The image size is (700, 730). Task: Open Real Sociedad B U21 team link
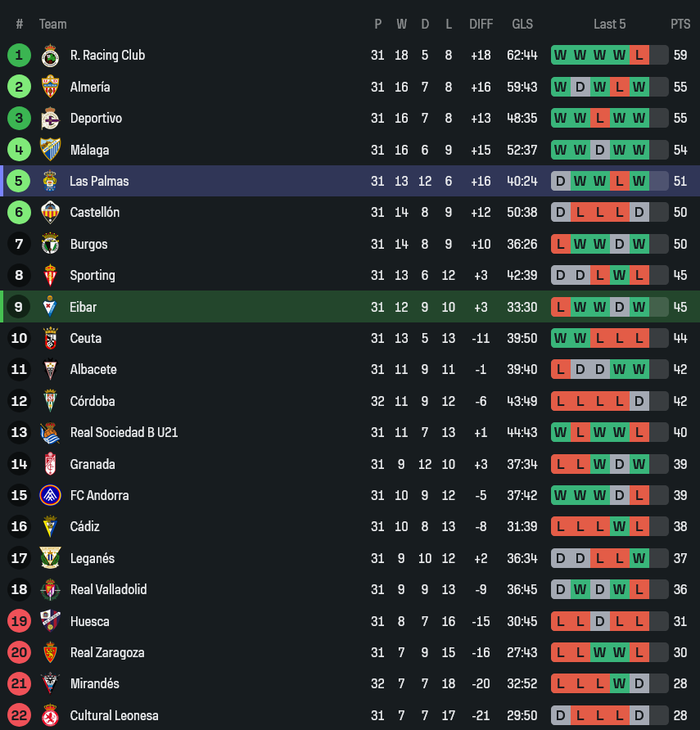pos(124,432)
